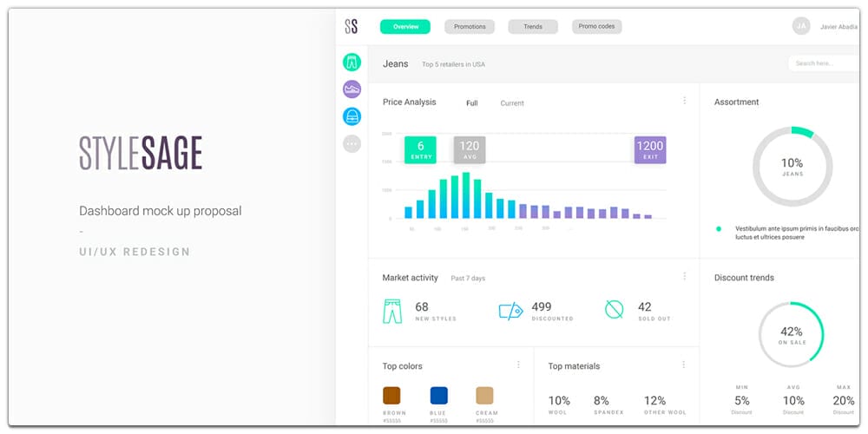Click the Avg 10% discount value
The height and width of the screenshot is (434, 868).
click(793, 400)
